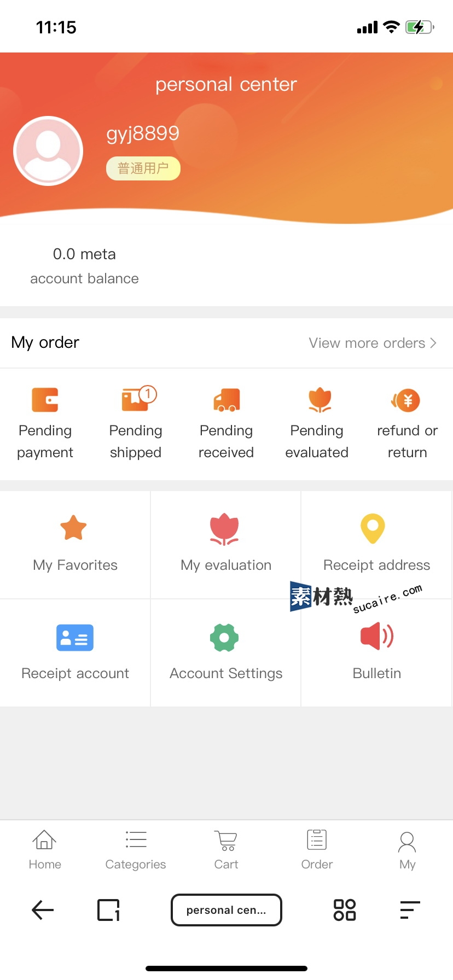This screenshot has width=453, height=980.
Task: Open the browser tabs counter
Action: [x=108, y=910]
